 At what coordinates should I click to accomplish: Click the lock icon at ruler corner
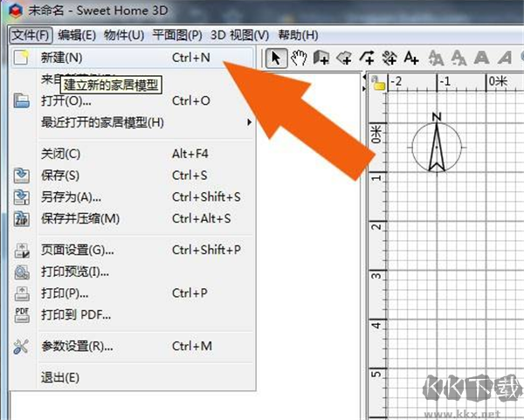pos(378,83)
